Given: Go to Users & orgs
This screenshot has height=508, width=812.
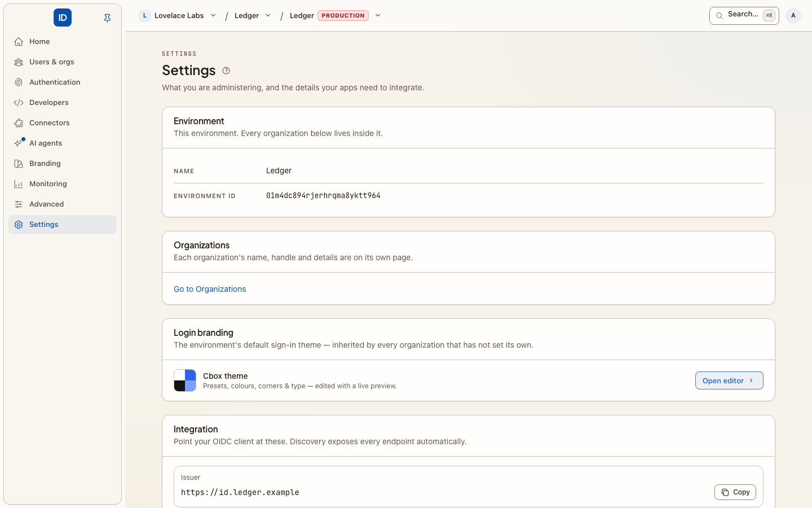Looking at the screenshot, I should [x=63, y=62].
